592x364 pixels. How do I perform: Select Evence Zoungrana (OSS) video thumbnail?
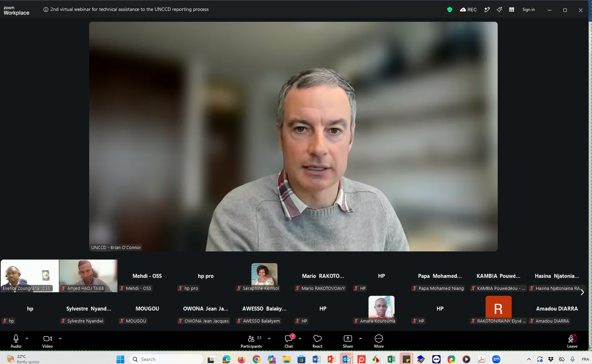pos(30,276)
